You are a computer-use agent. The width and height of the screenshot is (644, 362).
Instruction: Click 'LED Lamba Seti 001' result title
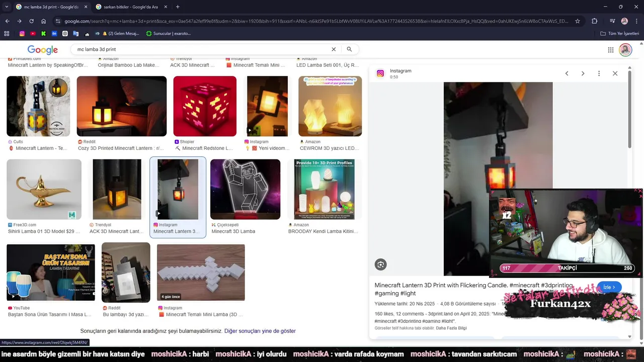[328, 65]
